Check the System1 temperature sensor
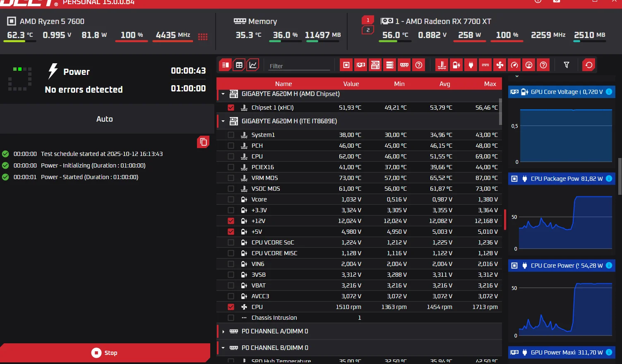 click(231, 135)
